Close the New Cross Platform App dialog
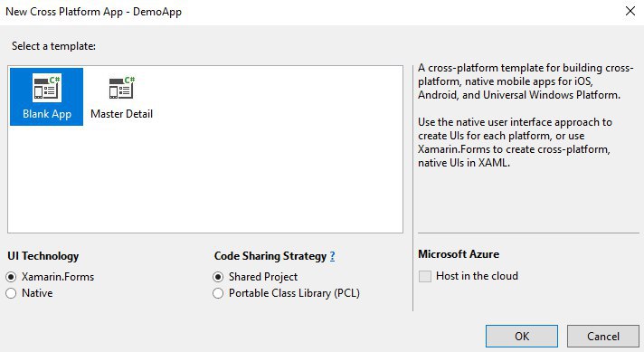 (x=630, y=11)
